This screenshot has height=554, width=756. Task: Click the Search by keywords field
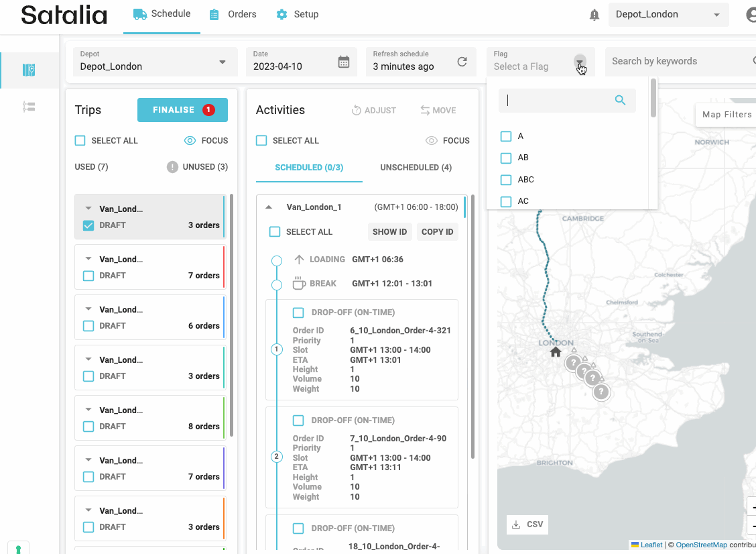tap(677, 61)
